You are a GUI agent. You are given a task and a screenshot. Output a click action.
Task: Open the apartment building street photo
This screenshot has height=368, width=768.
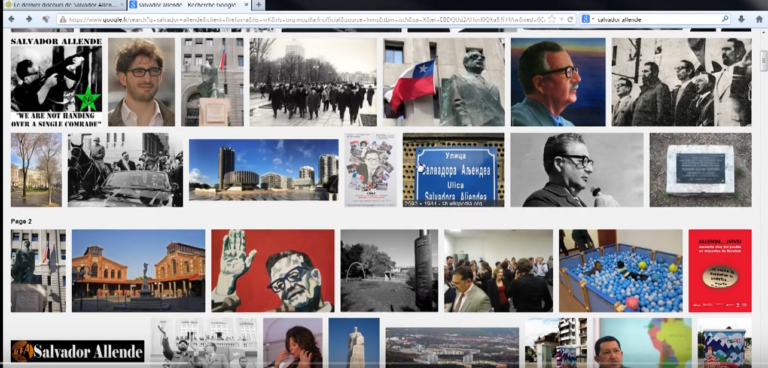pos(556,343)
